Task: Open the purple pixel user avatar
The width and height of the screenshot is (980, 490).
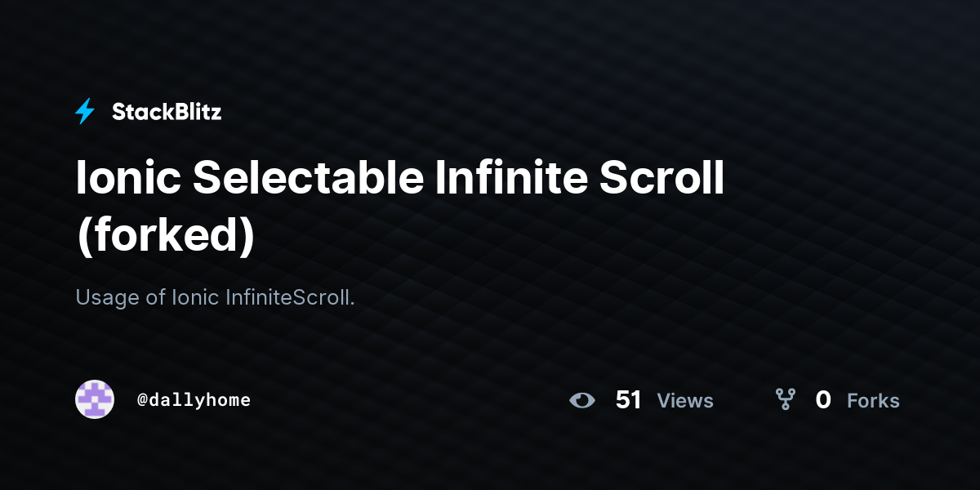Action: pos(95,399)
